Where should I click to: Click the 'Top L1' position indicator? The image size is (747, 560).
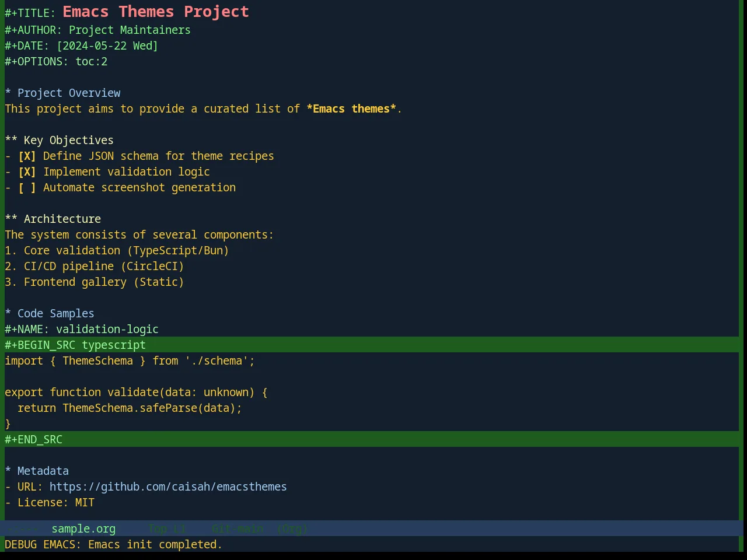point(167,529)
